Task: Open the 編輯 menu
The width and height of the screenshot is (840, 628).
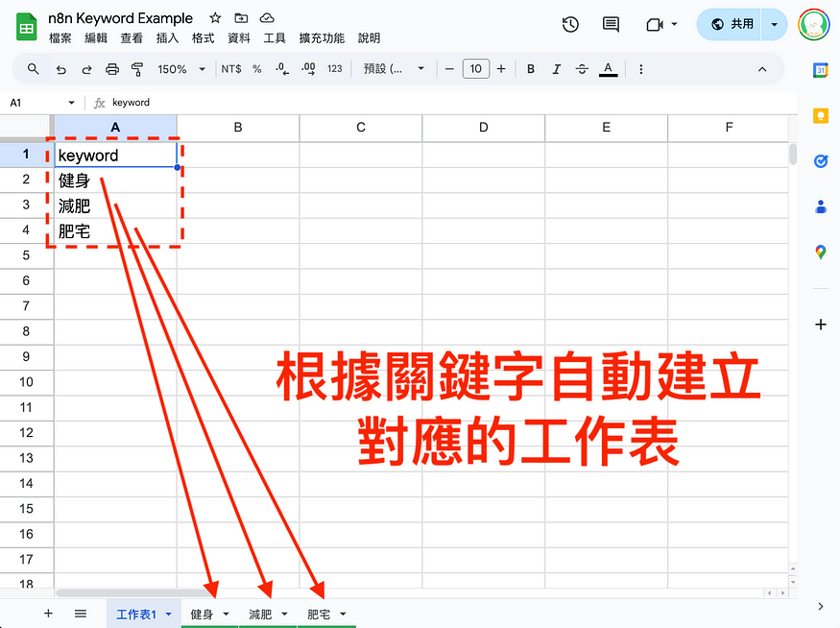Action: (96, 38)
